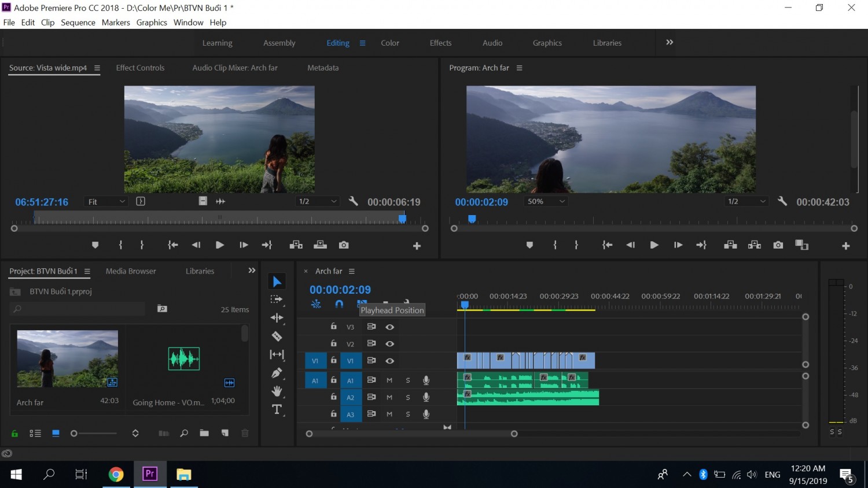This screenshot has width=868, height=488.
Task: Switch to Color workspace tab
Action: point(390,43)
